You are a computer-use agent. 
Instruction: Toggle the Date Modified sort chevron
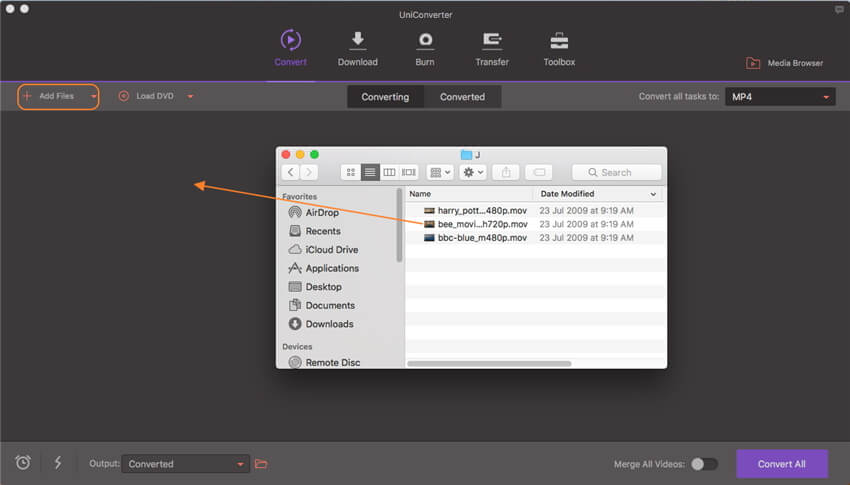tap(653, 194)
